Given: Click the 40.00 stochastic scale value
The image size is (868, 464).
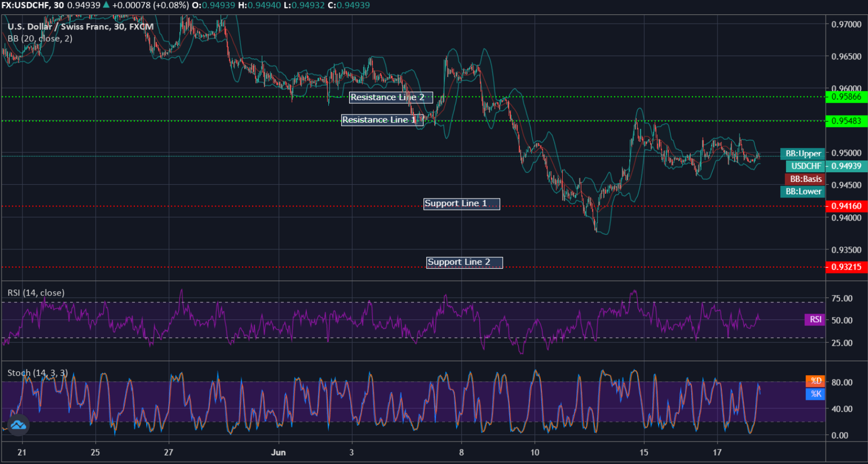Looking at the screenshot, I should pyautogui.click(x=842, y=409).
